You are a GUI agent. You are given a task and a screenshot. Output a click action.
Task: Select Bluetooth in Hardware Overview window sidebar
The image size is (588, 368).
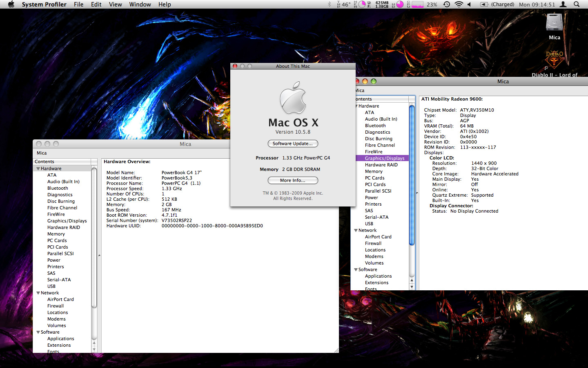58,188
